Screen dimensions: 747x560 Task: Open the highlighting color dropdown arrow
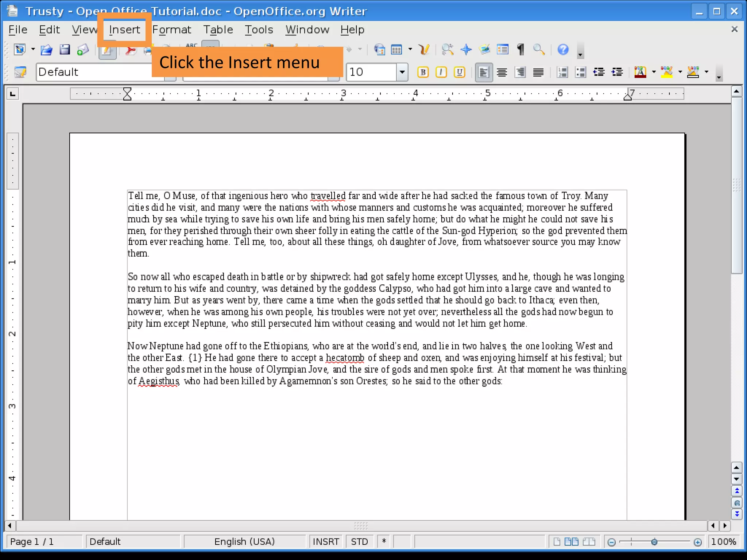click(x=680, y=72)
